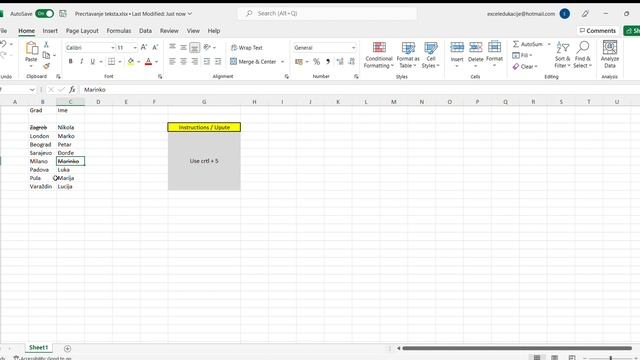
Task: Click Decrease Decimal icon
Action: point(351,62)
